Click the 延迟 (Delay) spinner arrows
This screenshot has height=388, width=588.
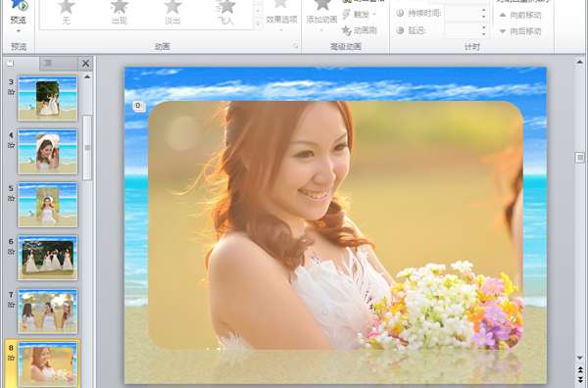[483, 30]
